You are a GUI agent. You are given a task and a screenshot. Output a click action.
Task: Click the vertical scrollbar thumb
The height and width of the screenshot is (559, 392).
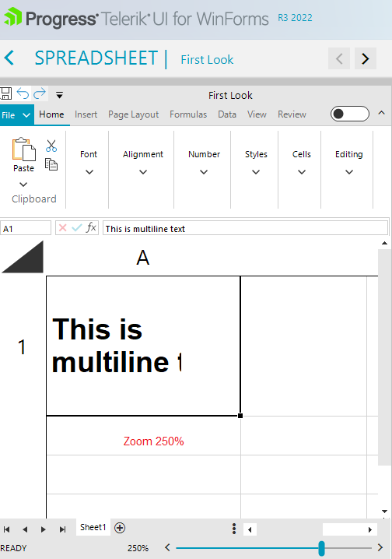click(384, 357)
